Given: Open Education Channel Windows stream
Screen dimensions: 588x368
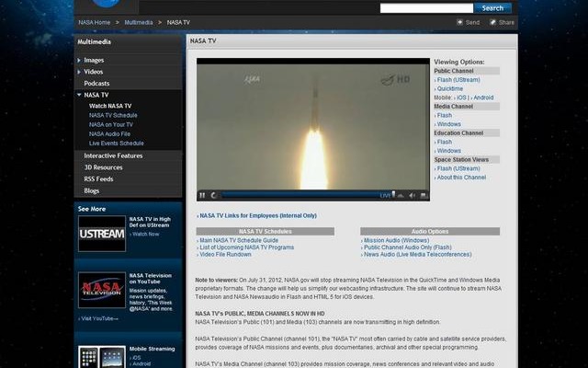Looking at the screenshot, I should point(449,151).
